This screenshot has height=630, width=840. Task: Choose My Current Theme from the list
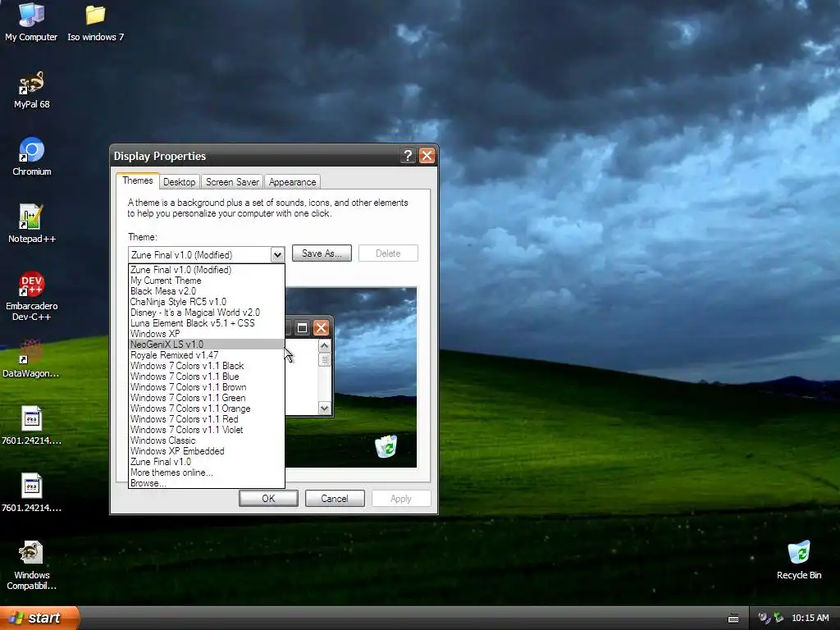coord(207,281)
